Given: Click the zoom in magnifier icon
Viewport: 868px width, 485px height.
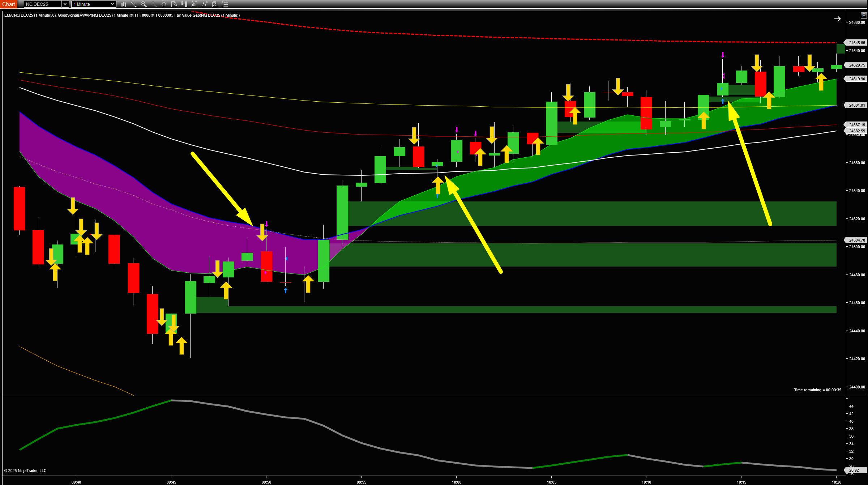Looking at the screenshot, I should pyautogui.click(x=144, y=4).
